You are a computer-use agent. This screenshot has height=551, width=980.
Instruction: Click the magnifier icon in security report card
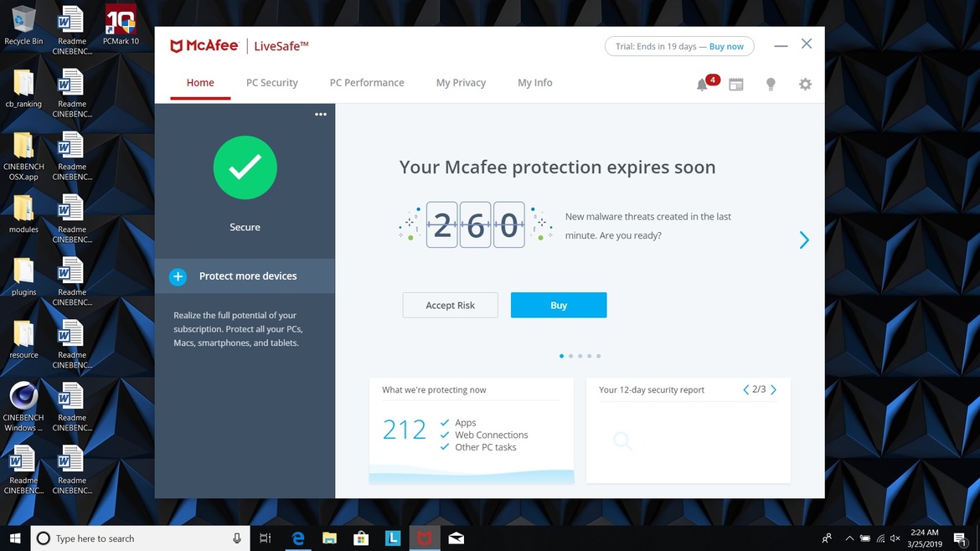coord(622,440)
